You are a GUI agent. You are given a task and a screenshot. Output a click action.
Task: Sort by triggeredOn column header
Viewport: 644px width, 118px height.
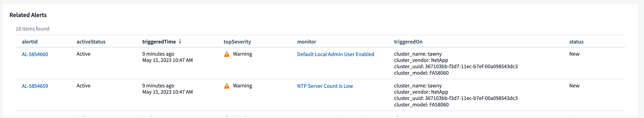408,42
